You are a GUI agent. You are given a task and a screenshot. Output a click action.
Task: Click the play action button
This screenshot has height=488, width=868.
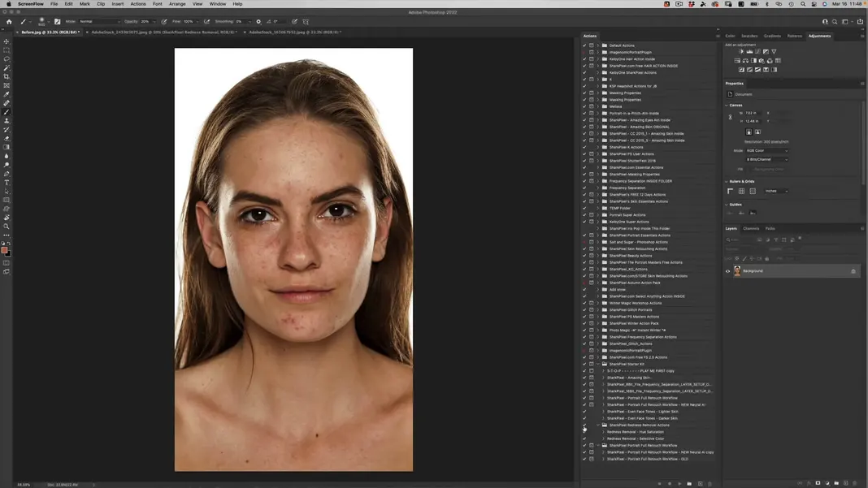click(x=679, y=484)
